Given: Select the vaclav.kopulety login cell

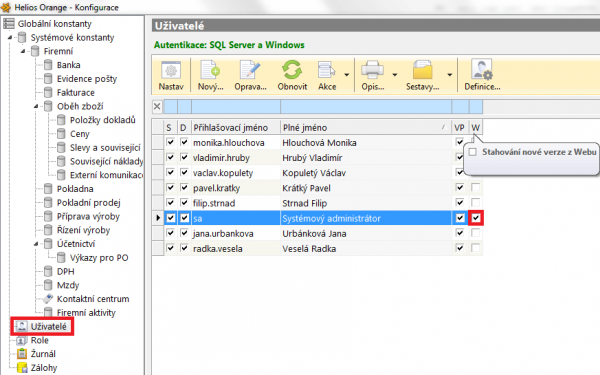Looking at the screenshot, I should tap(236, 173).
